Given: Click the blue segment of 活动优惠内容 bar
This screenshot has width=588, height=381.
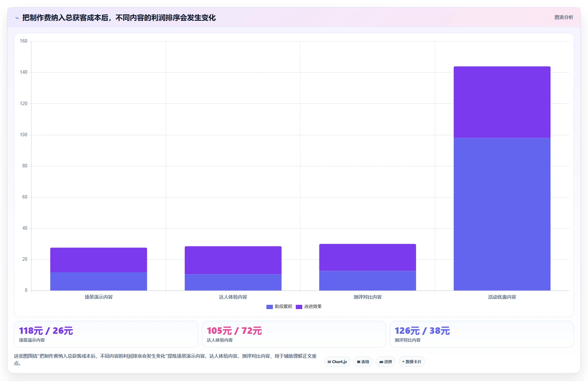Looking at the screenshot, I should tap(502, 214).
